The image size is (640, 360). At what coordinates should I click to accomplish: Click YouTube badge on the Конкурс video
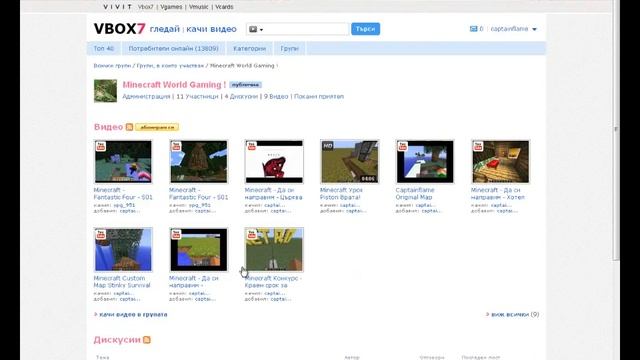pos(251,234)
